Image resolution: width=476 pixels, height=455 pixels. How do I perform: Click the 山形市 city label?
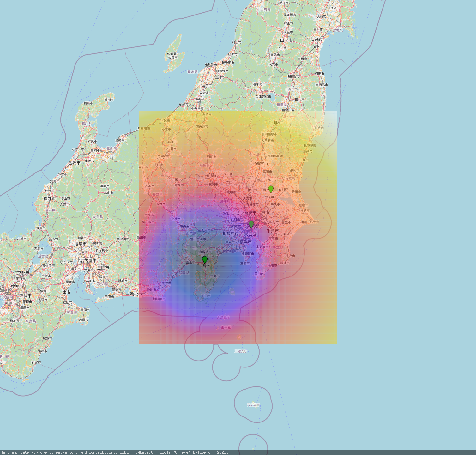point(286,40)
